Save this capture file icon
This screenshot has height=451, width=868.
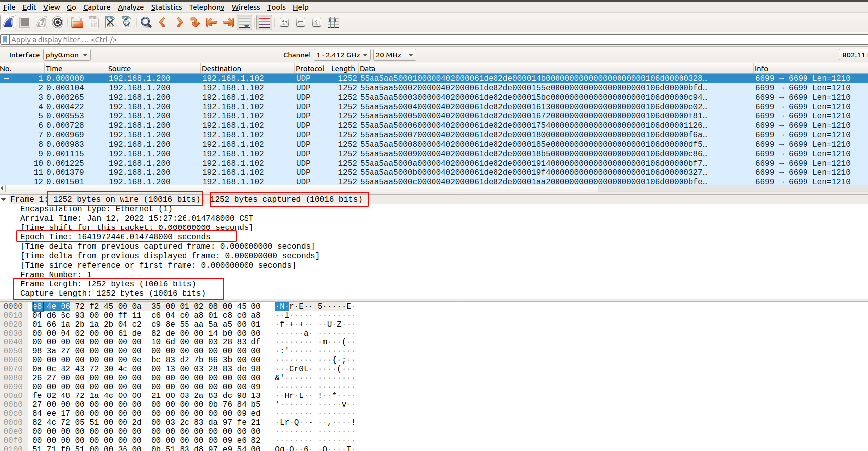(93, 22)
